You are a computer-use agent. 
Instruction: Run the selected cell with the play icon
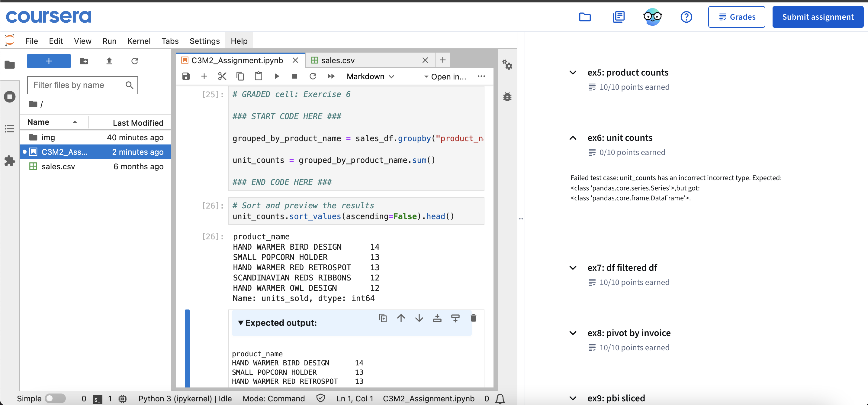click(277, 76)
